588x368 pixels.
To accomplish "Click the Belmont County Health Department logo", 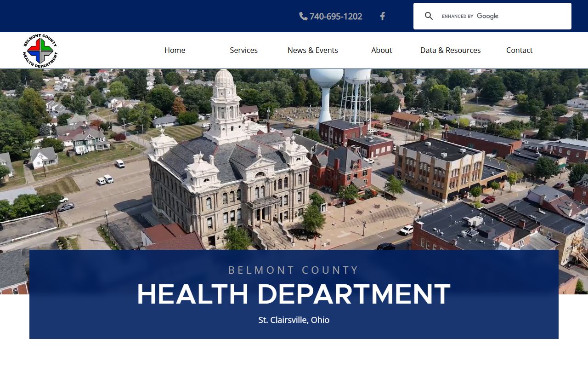I will [40, 51].
